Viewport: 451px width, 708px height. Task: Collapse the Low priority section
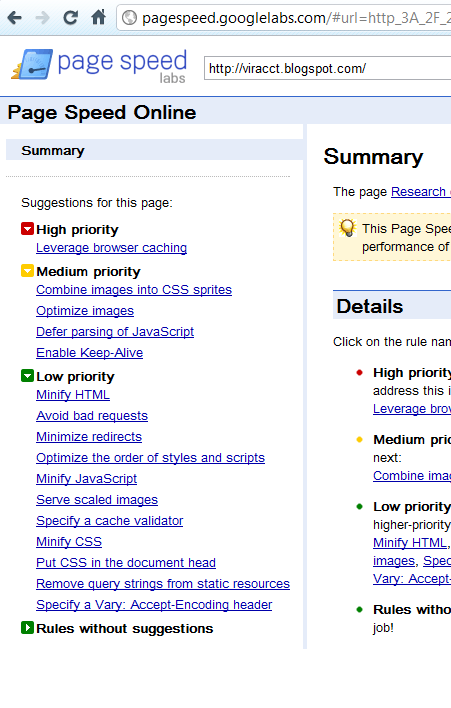pos(27,376)
